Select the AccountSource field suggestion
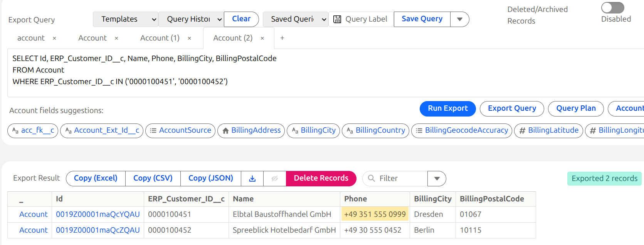The height and width of the screenshot is (245, 644). pos(180,130)
